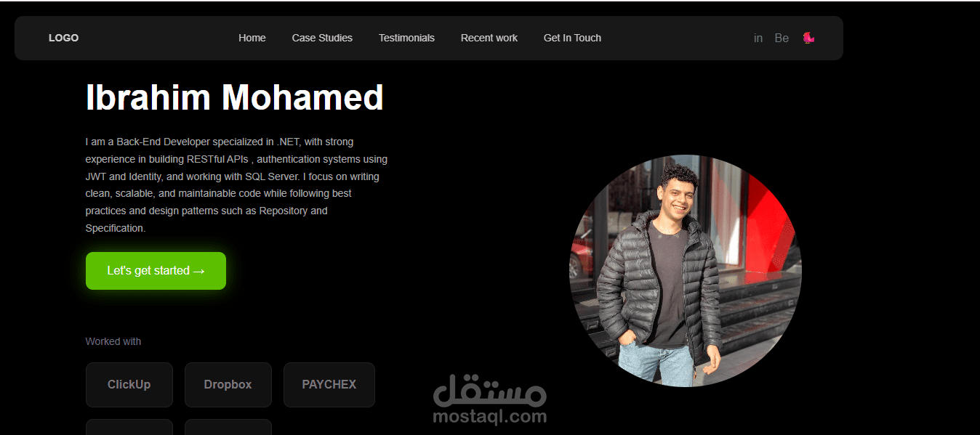
Task: Click the green Let's get started button
Action: click(x=156, y=271)
